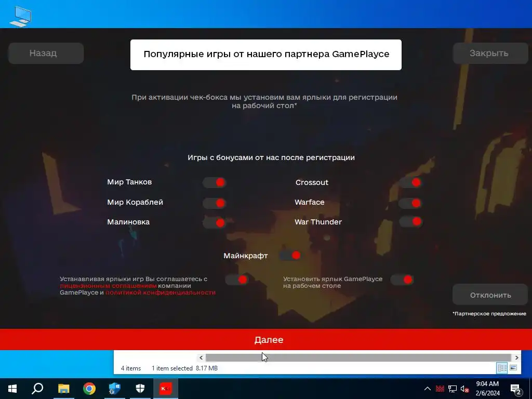Click the File Explorer horizontal scrollbar thumb

pyautogui.click(x=358, y=357)
